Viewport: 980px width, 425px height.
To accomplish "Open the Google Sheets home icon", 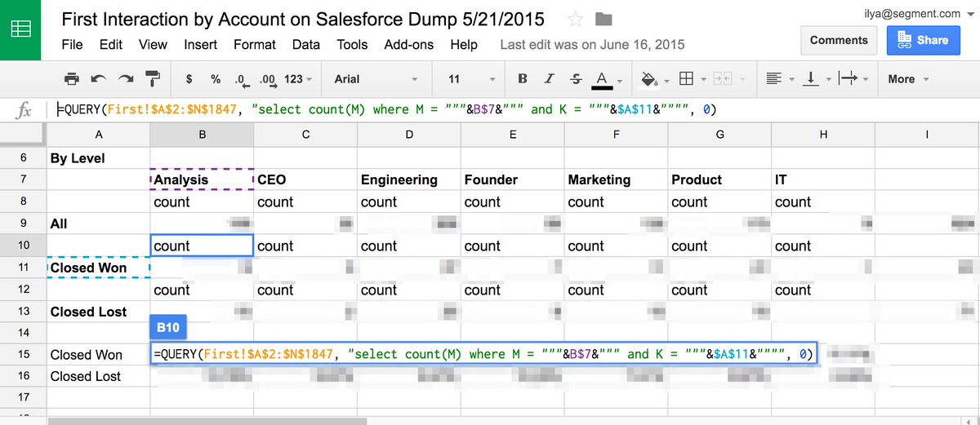I will [x=22, y=29].
